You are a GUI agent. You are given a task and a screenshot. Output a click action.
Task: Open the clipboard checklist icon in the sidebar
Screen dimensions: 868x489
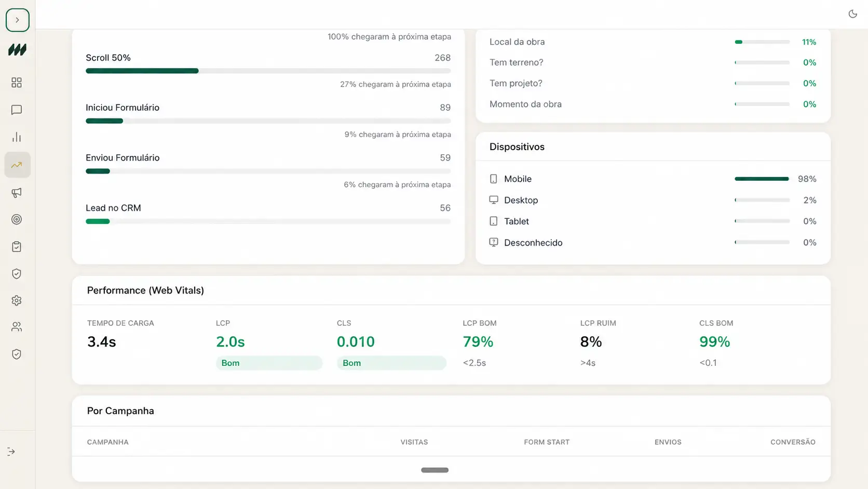(x=17, y=246)
